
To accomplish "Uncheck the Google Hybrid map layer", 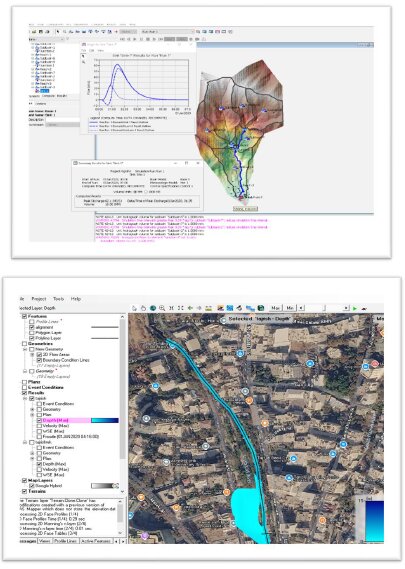I will 32,486.
